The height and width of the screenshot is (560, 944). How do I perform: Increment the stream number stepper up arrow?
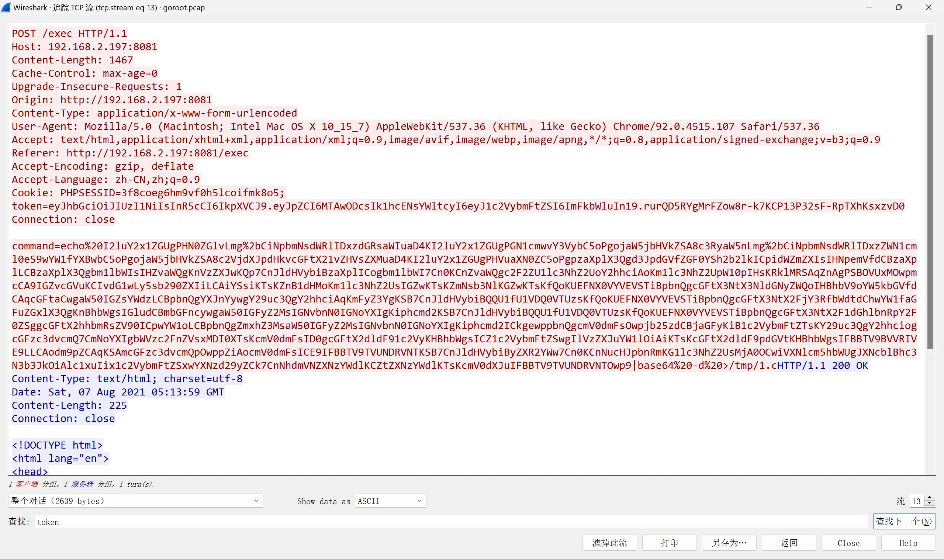click(x=930, y=498)
